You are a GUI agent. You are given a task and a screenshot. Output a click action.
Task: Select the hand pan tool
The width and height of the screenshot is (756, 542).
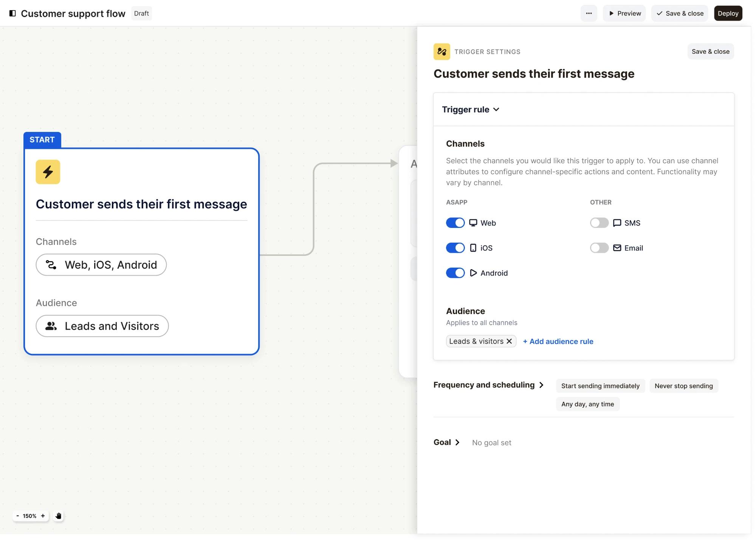click(58, 516)
